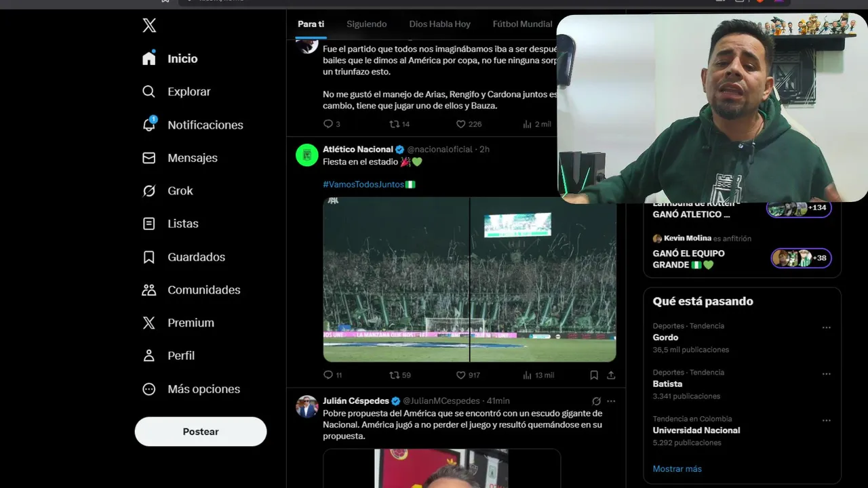Open the Grok icon
The height and width of the screenshot is (488, 868).
pyautogui.click(x=149, y=191)
